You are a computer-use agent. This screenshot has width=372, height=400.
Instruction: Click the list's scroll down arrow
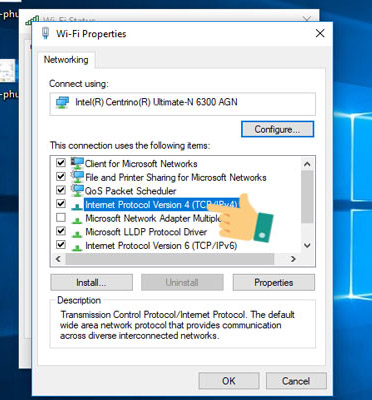[x=307, y=246]
